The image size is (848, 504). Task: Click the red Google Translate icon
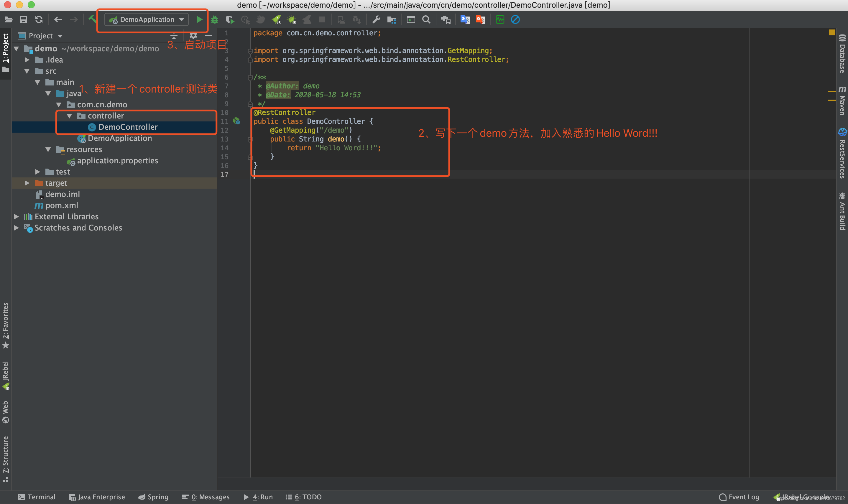(480, 20)
